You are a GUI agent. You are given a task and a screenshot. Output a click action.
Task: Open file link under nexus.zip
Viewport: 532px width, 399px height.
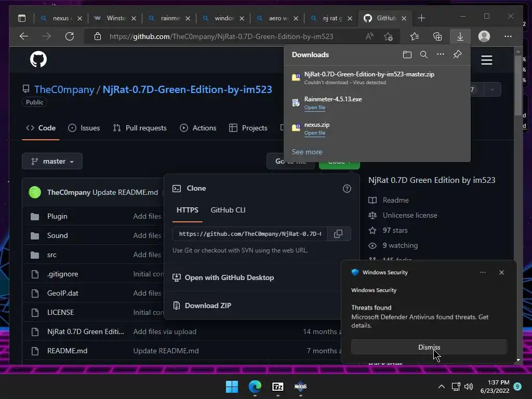tap(315, 133)
